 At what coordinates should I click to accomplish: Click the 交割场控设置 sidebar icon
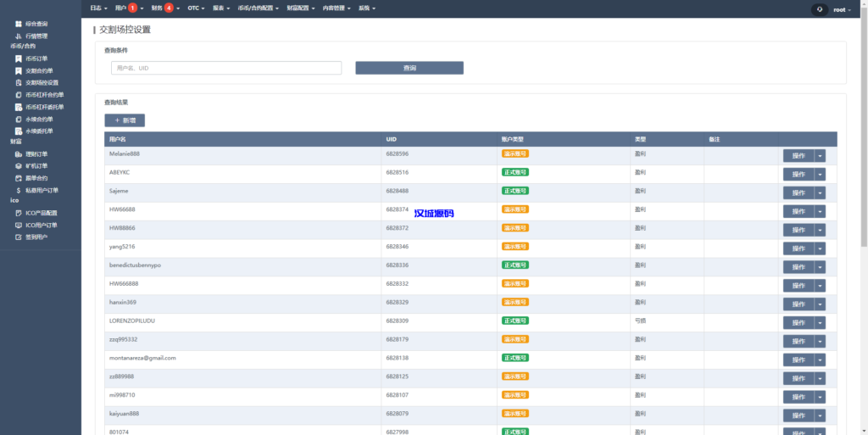pyautogui.click(x=19, y=83)
